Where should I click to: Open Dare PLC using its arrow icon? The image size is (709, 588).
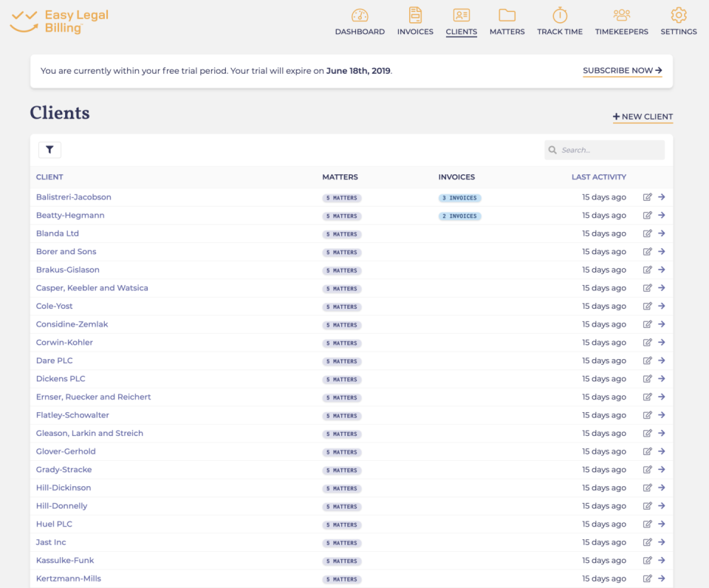click(662, 360)
